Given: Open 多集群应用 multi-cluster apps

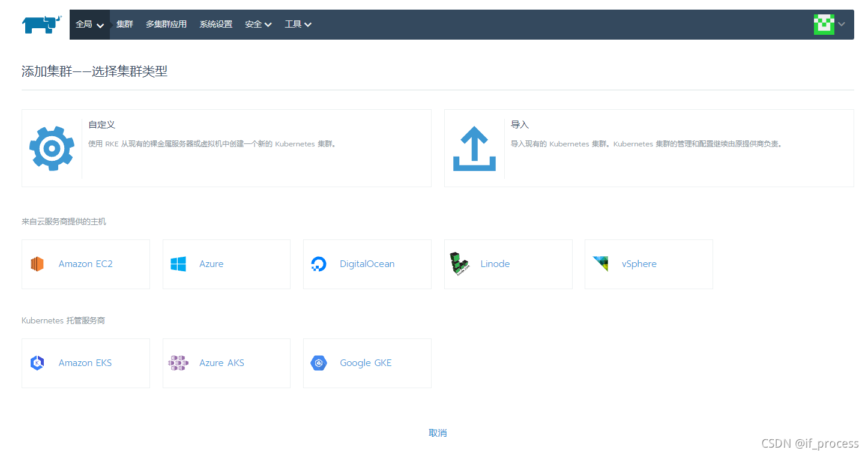Looking at the screenshot, I should (x=166, y=25).
